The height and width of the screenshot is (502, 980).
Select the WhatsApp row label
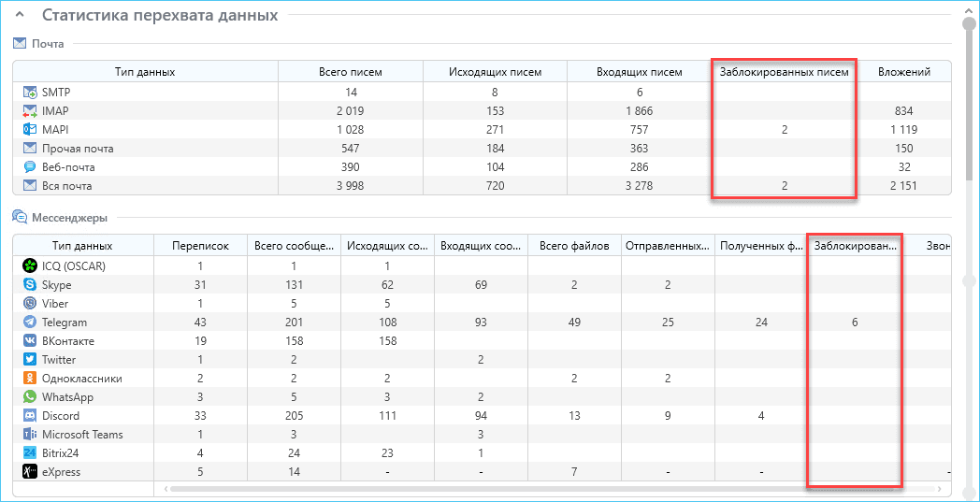click(x=65, y=397)
